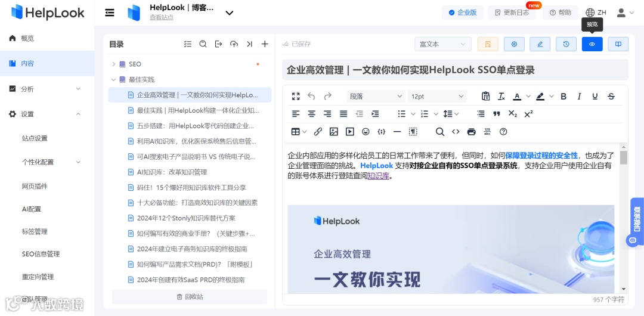Click paste as text icon
644x316 pixels.
486,96
